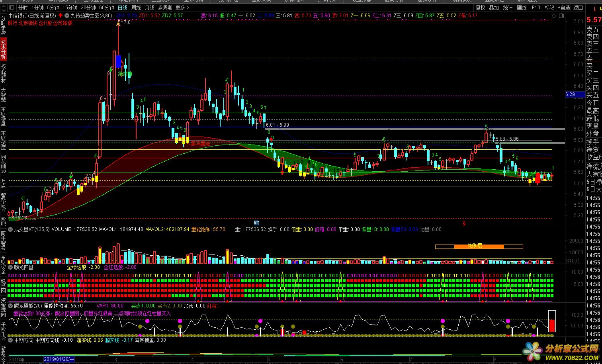Click the 5.57 current price
The image size is (602, 364).
[593, 19]
